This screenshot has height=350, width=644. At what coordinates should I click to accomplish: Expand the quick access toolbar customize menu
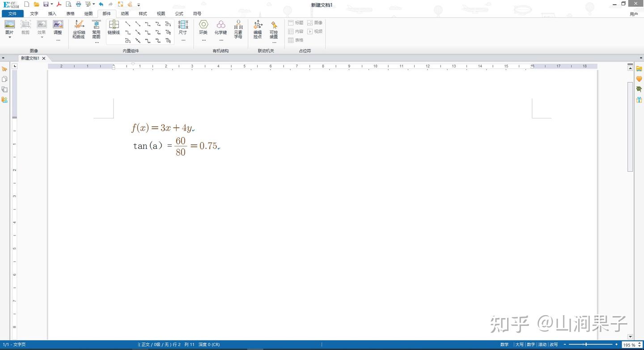[139, 4]
